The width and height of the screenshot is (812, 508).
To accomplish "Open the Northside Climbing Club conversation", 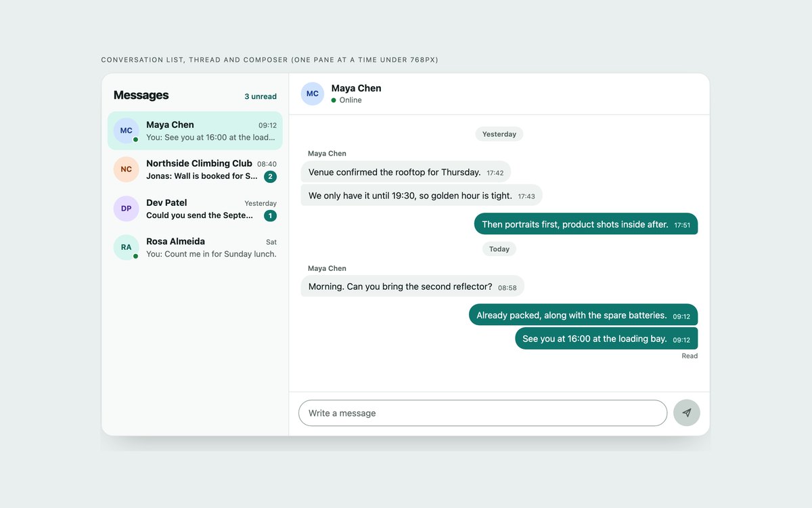I will [x=195, y=169].
